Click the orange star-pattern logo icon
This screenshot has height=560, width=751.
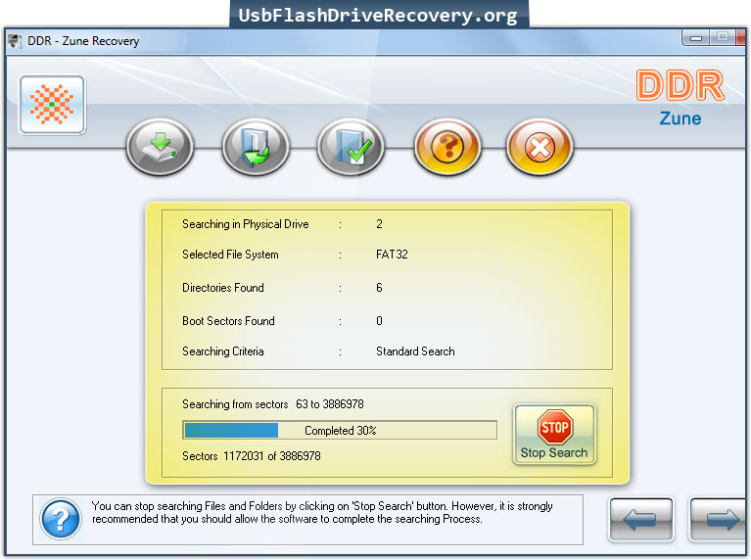[x=52, y=105]
